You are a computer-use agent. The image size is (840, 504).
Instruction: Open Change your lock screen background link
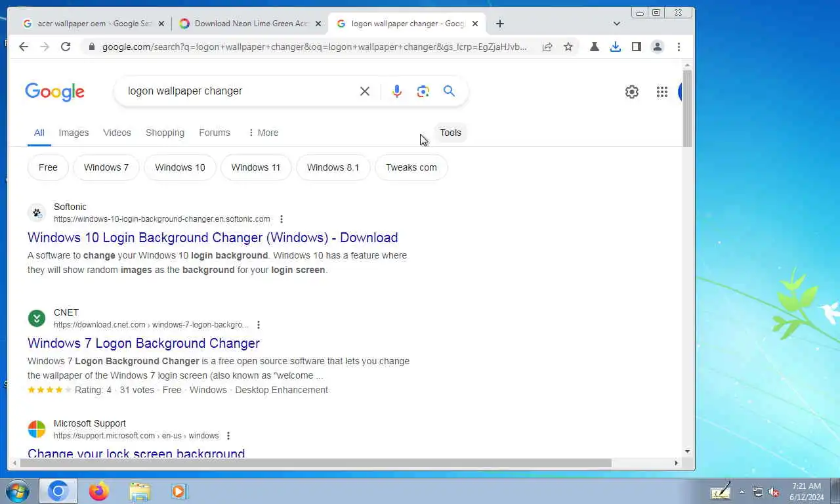pyautogui.click(x=136, y=453)
